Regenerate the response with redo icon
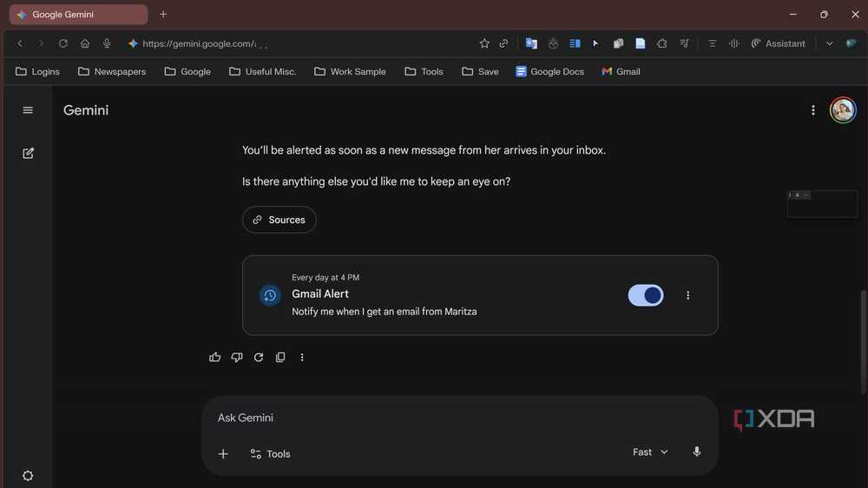The height and width of the screenshot is (488, 868). [259, 357]
